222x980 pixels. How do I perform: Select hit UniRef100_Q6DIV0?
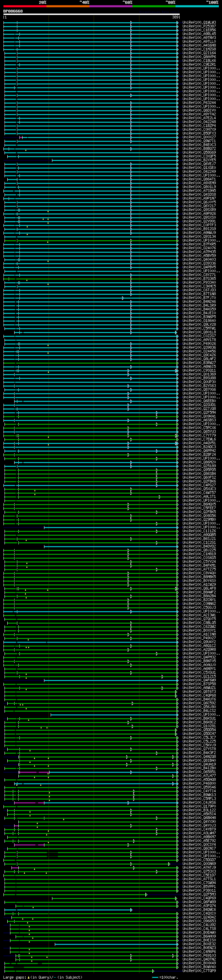coord(199,110)
